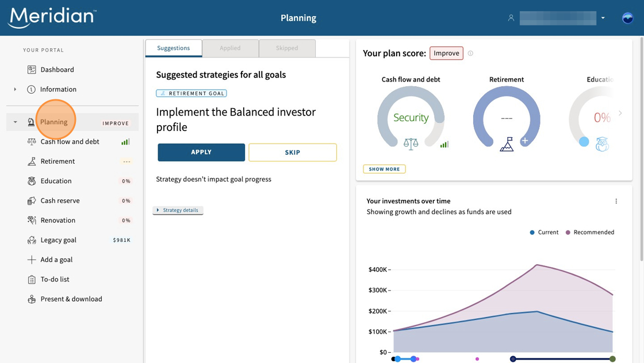Click the large blue timeline handle at chart start
The width and height of the screenshot is (644, 363).
pos(397,359)
